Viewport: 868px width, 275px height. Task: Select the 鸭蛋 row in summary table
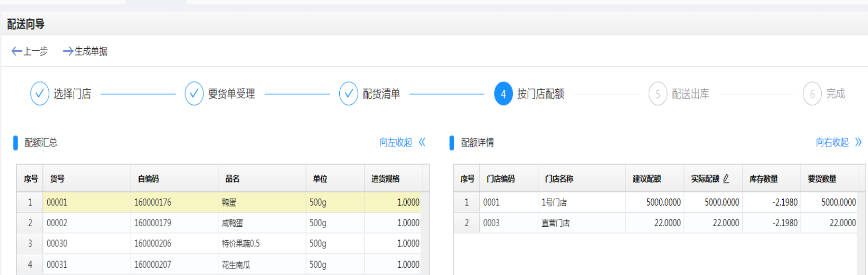coord(219,202)
